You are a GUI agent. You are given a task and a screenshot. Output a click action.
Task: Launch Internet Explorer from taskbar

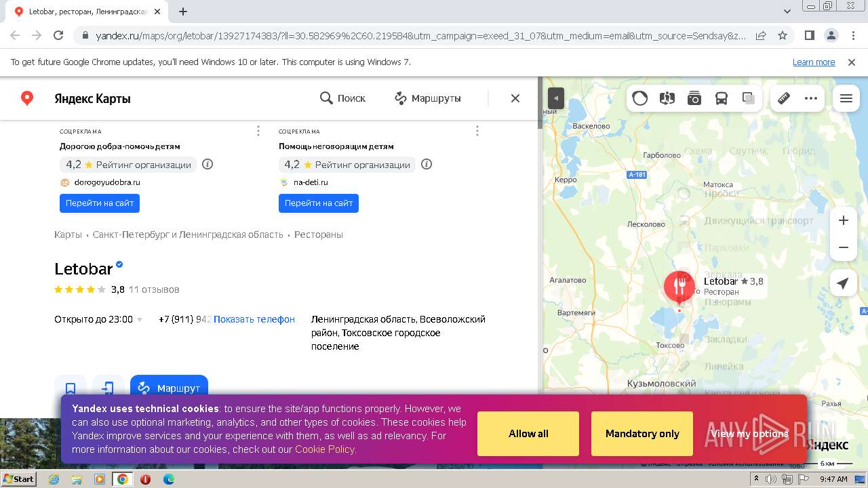(x=54, y=479)
